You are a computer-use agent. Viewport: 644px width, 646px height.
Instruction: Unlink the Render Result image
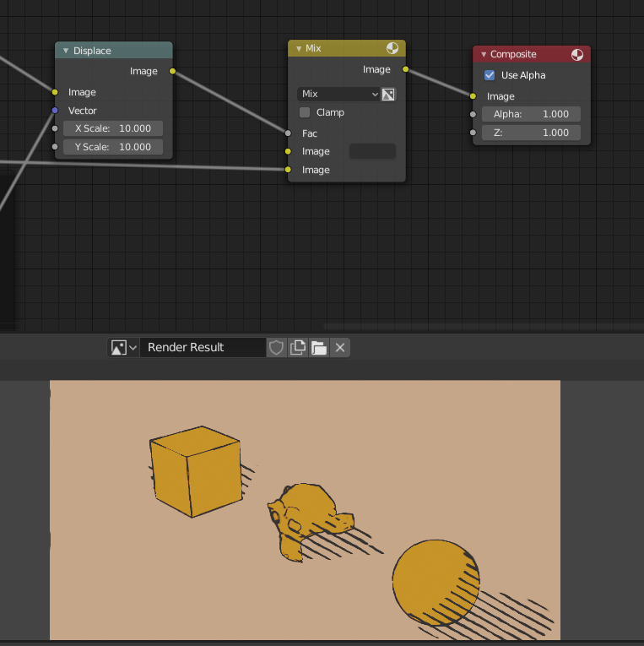(x=340, y=348)
